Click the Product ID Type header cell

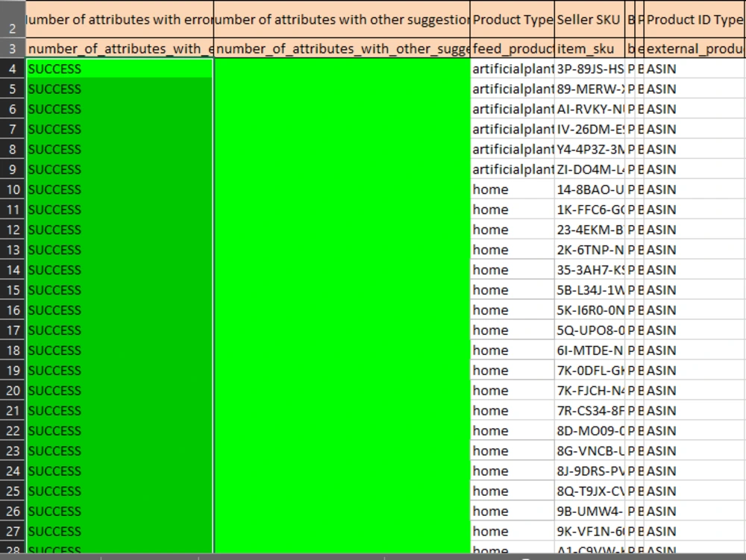[695, 19]
